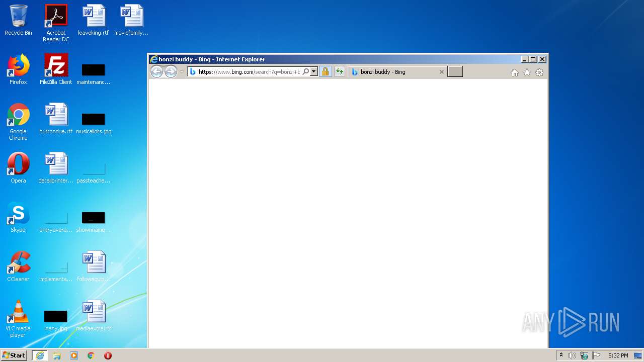Open a new blank tab

pyautogui.click(x=455, y=72)
